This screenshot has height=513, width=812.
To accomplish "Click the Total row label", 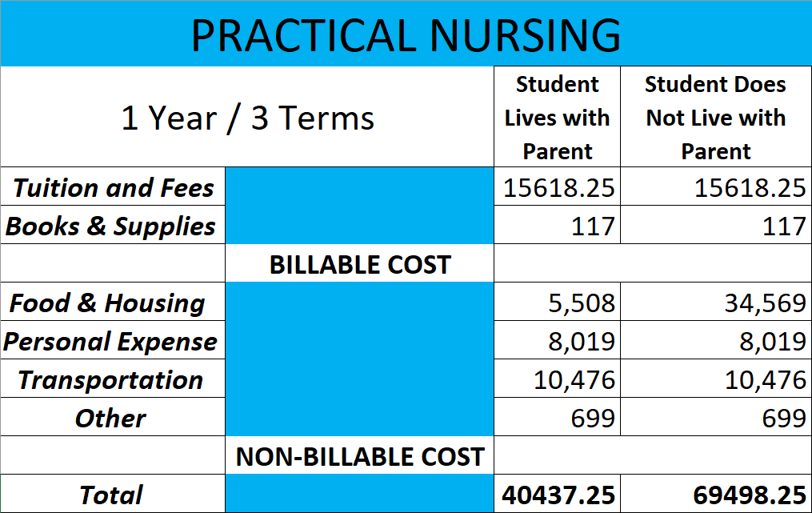I will [x=113, y=494].
